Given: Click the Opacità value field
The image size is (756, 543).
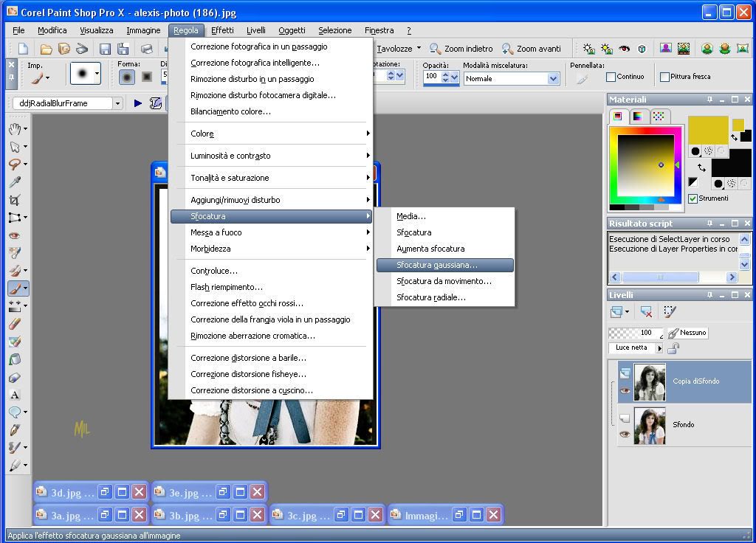Looking at the screenshot, I should [432, 76].
